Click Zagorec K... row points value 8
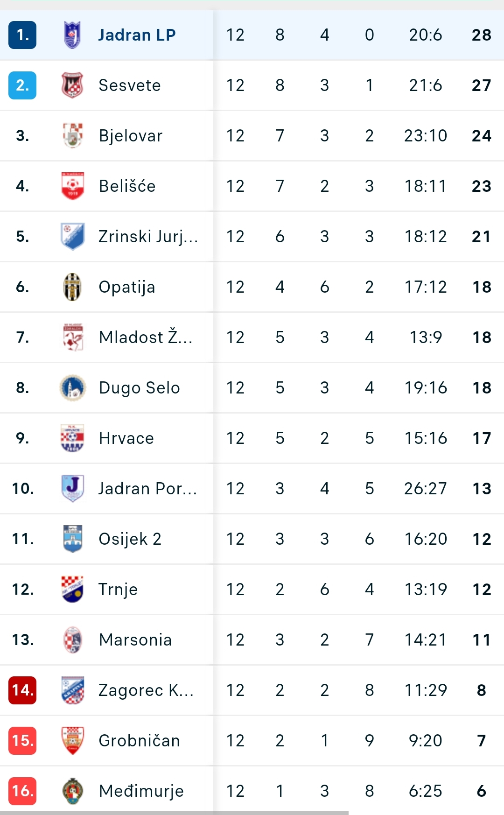 (482, 690)
